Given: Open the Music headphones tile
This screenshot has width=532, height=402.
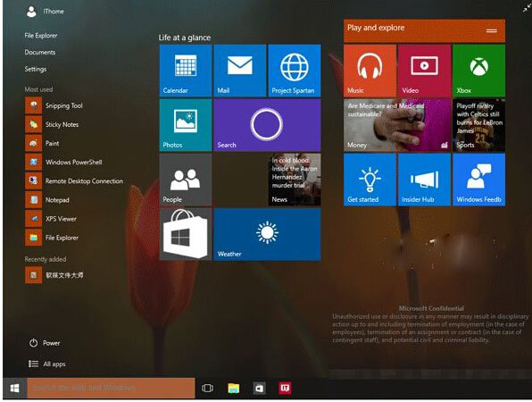Looking at the screenshot, I should click(370, 71).
